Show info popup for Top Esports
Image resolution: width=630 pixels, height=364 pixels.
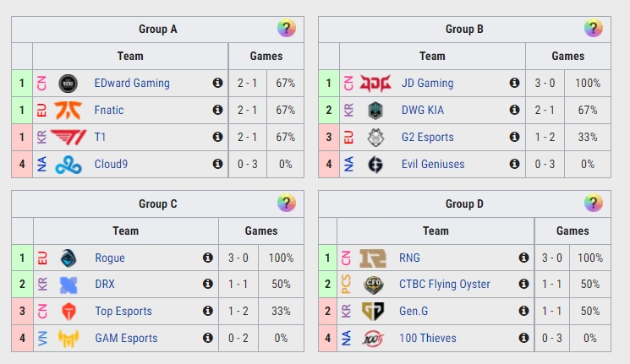click(207, 312)
